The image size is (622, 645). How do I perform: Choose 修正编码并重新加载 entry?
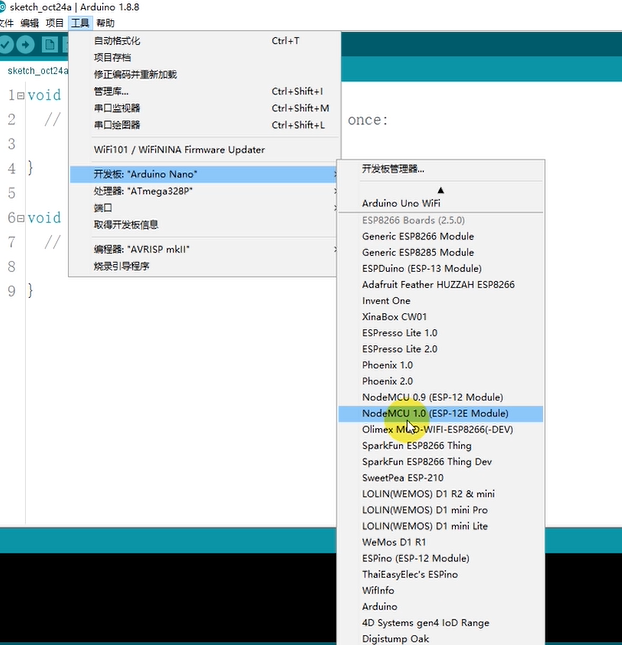(204, 74)
